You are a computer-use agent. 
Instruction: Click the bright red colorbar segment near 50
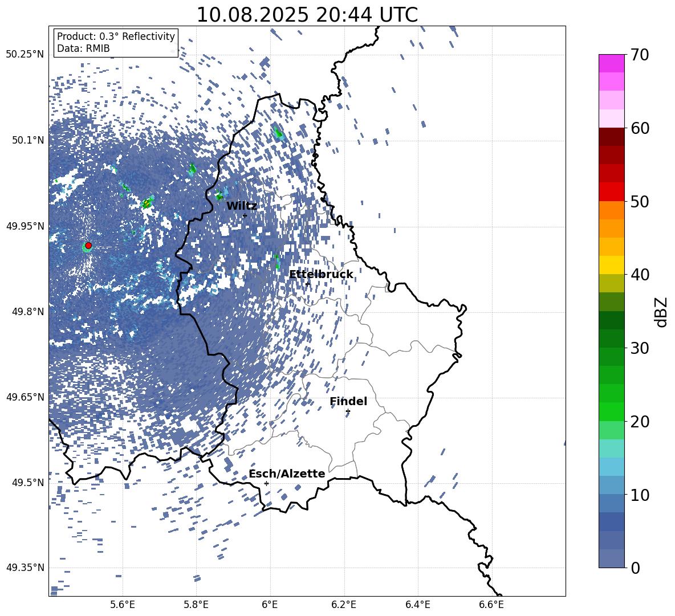click(611, 192)
